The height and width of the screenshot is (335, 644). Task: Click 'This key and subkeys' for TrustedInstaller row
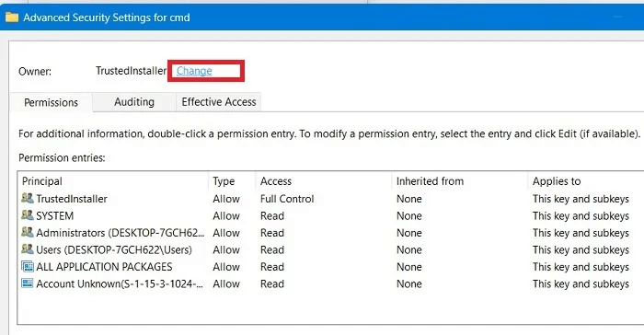(581, 199)
